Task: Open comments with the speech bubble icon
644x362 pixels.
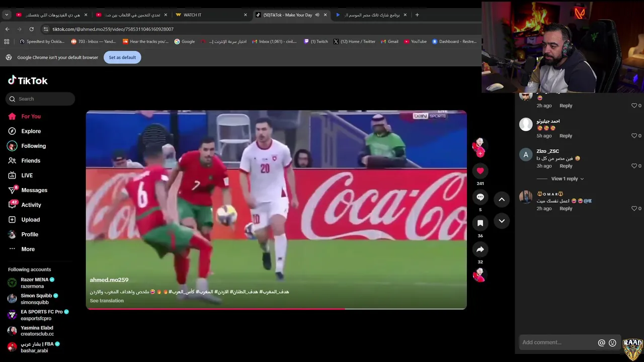Action: [480, 197]
